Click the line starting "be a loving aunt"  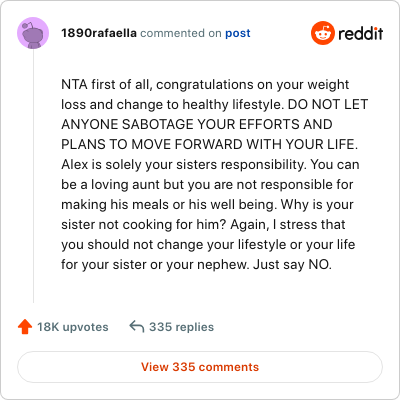(207, 185)
